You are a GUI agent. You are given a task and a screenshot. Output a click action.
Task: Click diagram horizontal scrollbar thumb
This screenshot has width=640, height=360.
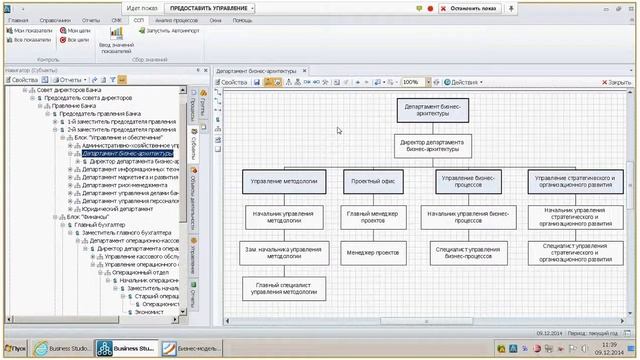pos(427,321)
